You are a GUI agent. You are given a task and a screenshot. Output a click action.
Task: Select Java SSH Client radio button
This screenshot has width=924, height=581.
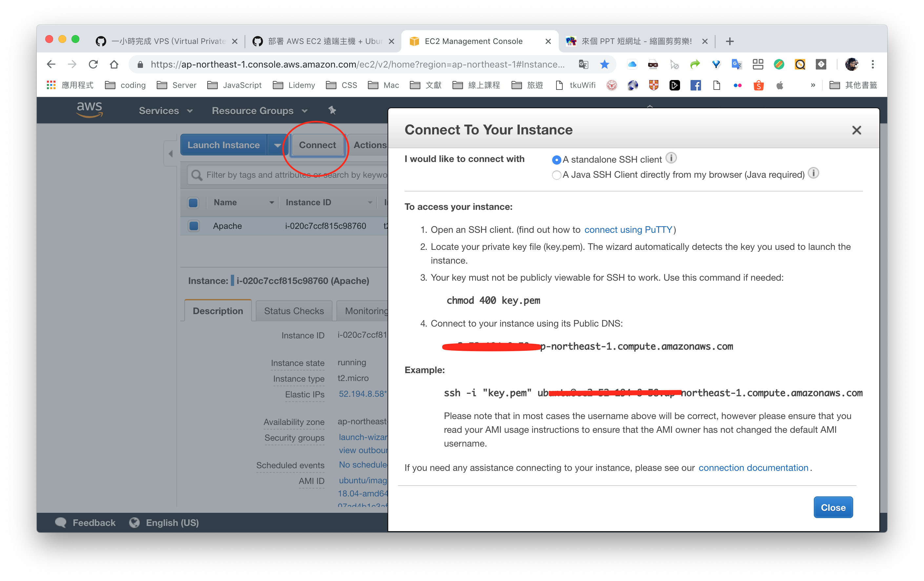(x=557, y=175)
